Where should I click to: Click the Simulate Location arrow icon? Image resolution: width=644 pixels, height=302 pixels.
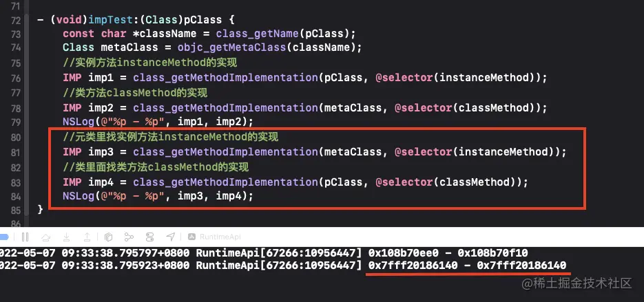tap(170, 237)
